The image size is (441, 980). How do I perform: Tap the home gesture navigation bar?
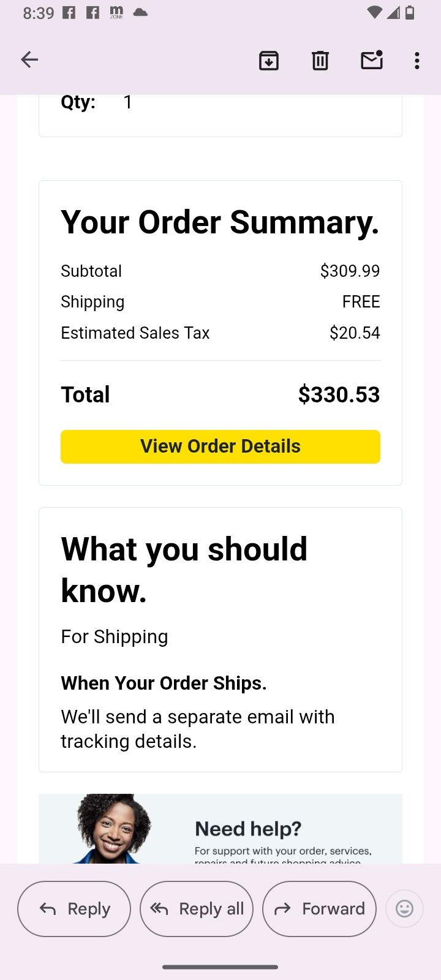click(221, 967)
